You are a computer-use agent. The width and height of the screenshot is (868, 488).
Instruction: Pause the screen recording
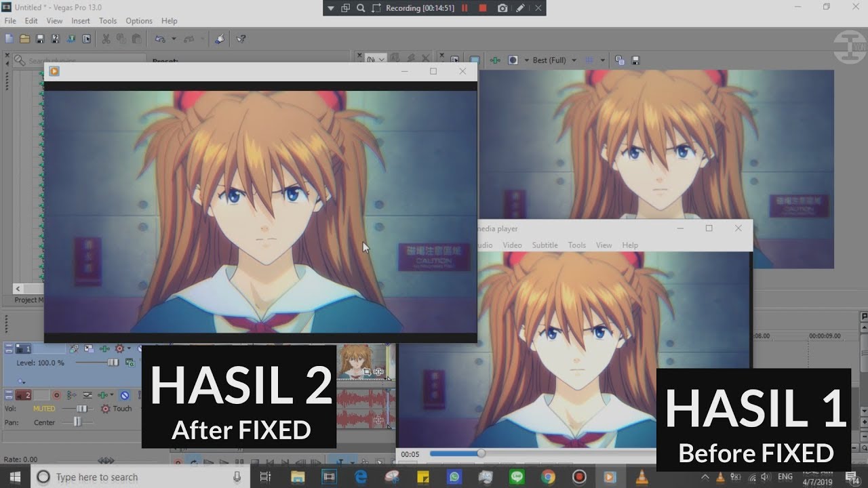coord(465,8)
